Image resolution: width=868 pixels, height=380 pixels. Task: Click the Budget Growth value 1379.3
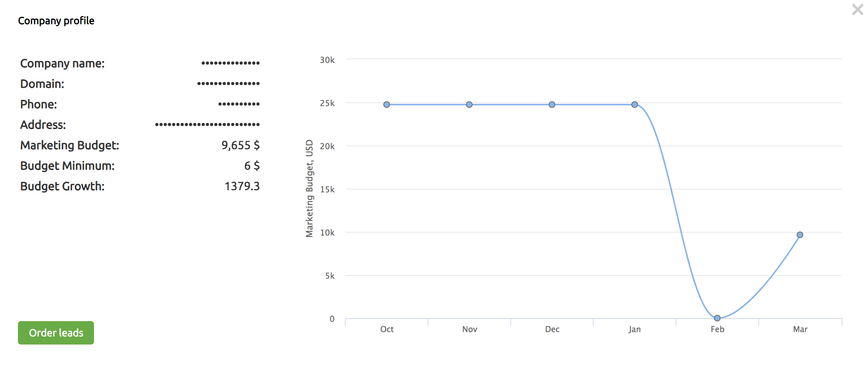pyautogui.click(x=242, y=186)
